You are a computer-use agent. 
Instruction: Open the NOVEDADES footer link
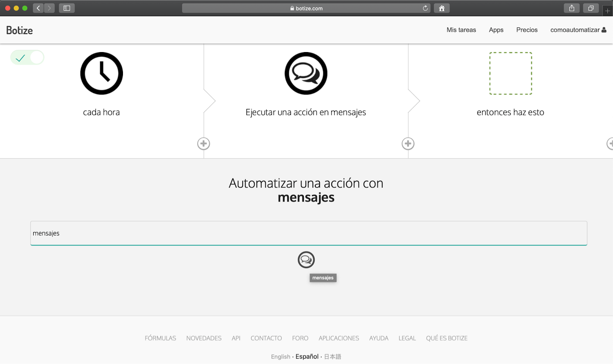(204, 338)
